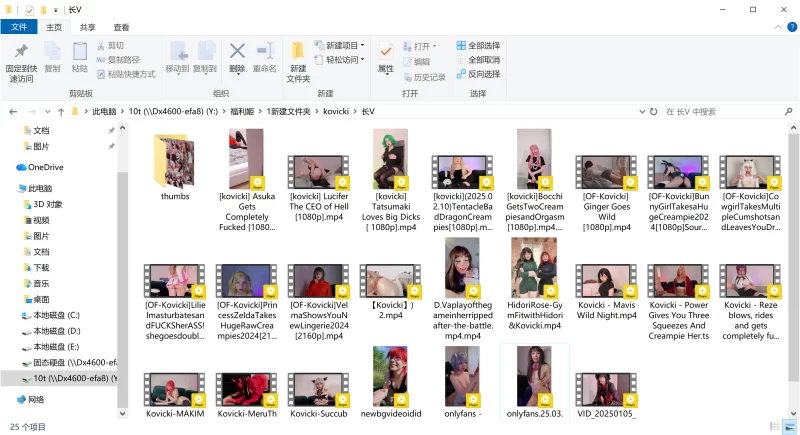Go up one folder level arrow
Screen dimensions: 800x435
(x=61, y=112)
